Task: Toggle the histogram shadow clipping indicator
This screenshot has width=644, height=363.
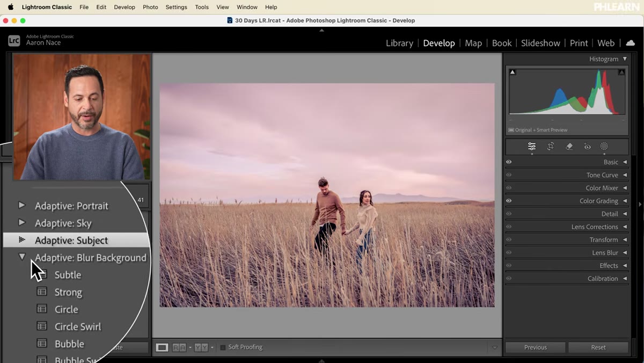Action: coord(513,72)
